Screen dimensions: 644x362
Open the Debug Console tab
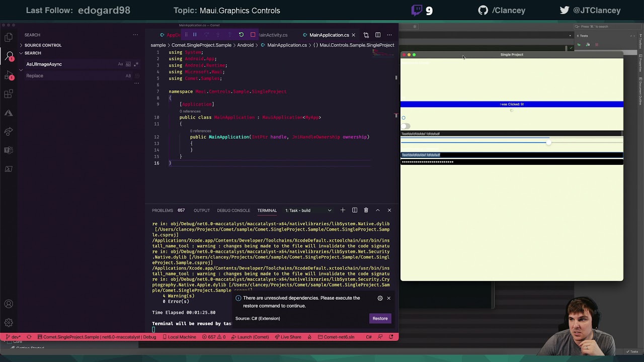233,210
